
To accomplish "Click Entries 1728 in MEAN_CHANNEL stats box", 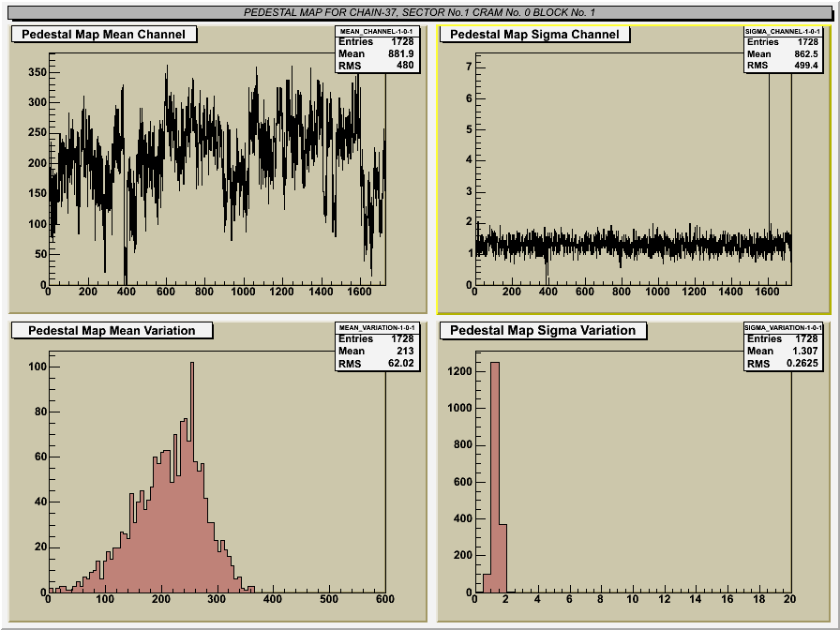I will (376, 42).
